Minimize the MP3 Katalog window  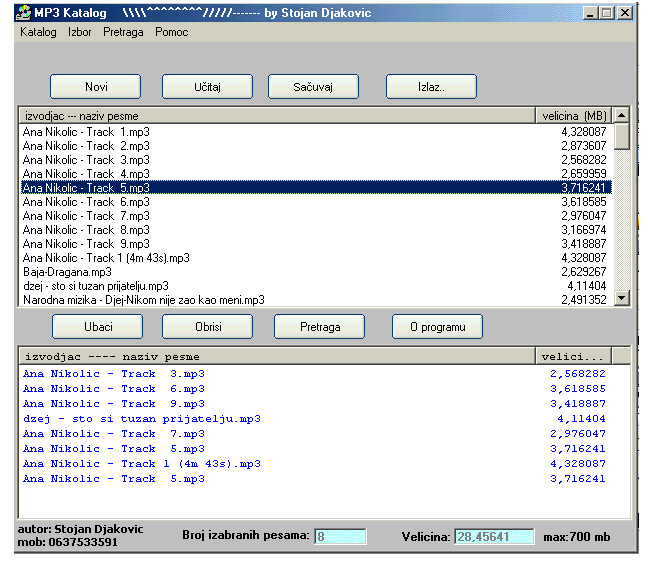(590, 13)
